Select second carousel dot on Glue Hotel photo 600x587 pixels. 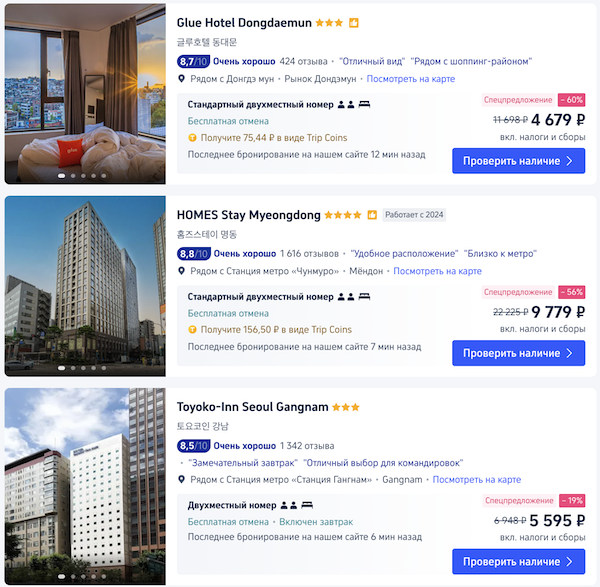coord(73,176)
